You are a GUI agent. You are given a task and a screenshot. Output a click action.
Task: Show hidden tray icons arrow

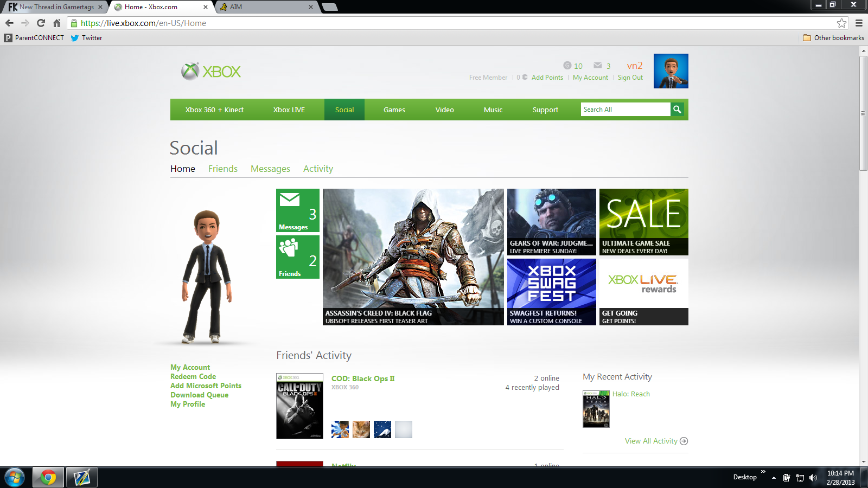click(x=774, y=478)
